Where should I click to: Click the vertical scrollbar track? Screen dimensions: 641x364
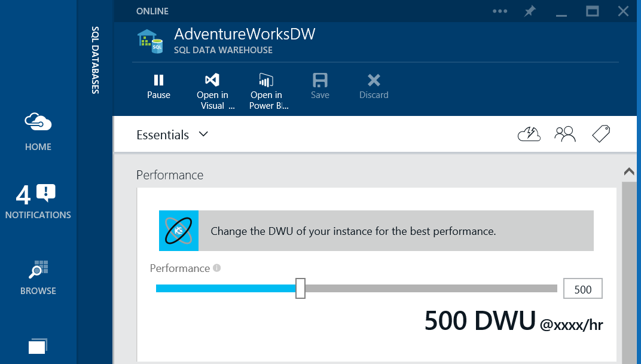click(x=629, y=272)
